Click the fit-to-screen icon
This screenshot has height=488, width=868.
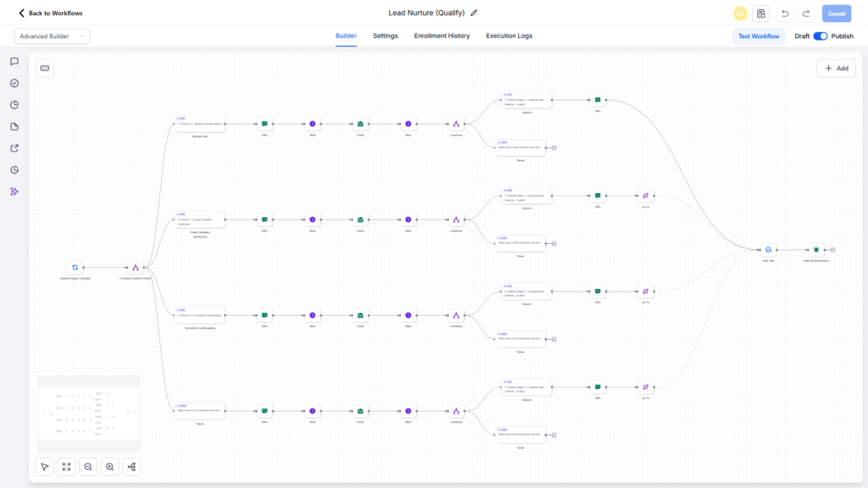tap(67, 467)
